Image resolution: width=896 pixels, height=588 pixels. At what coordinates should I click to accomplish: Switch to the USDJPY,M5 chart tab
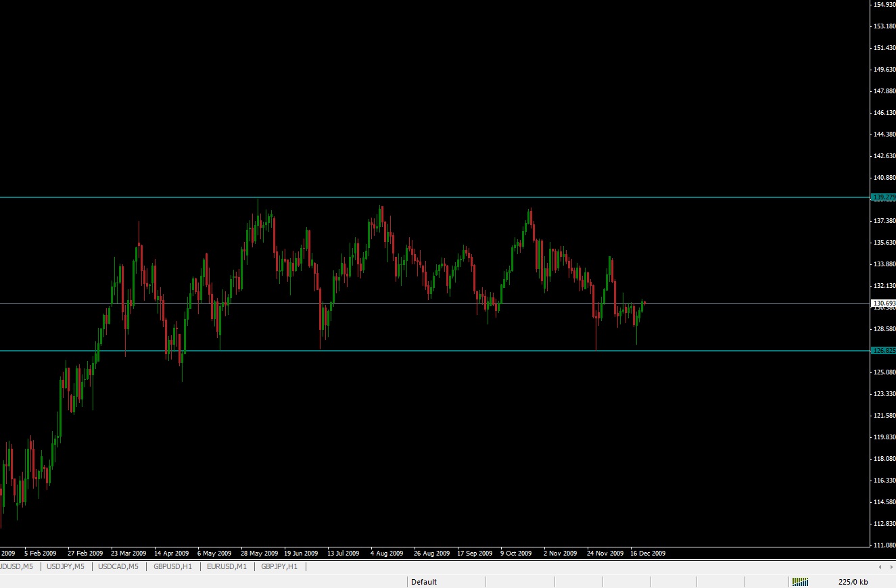tap(66, 566)
